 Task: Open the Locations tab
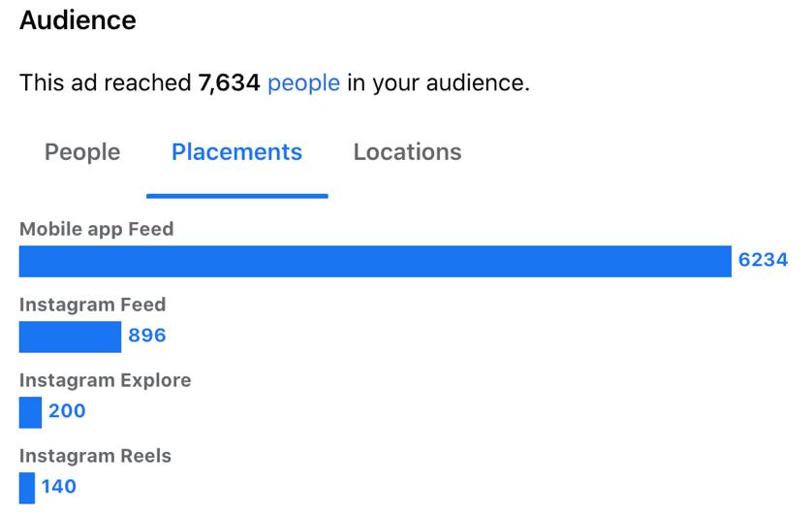click(x=407, y=152)
